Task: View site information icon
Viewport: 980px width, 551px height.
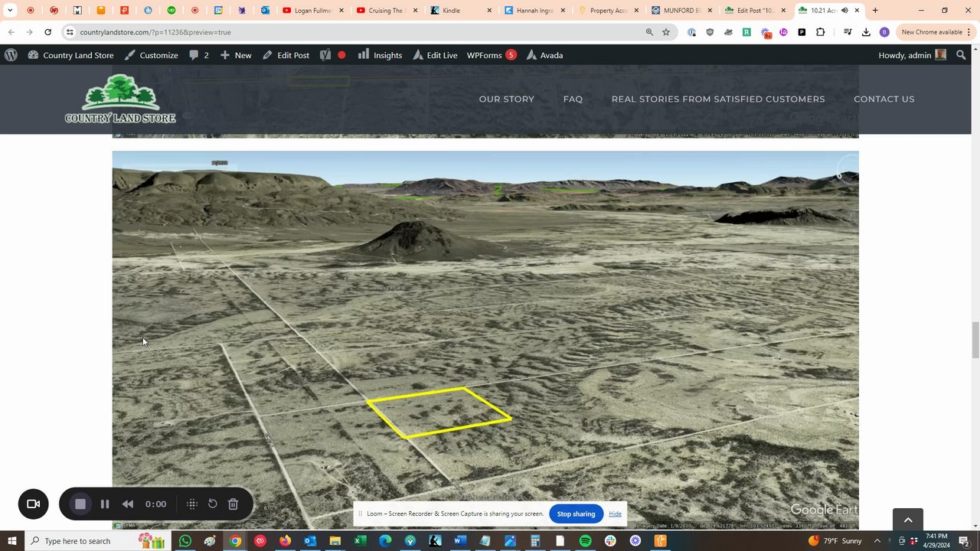Action: (x=70, y=32)
